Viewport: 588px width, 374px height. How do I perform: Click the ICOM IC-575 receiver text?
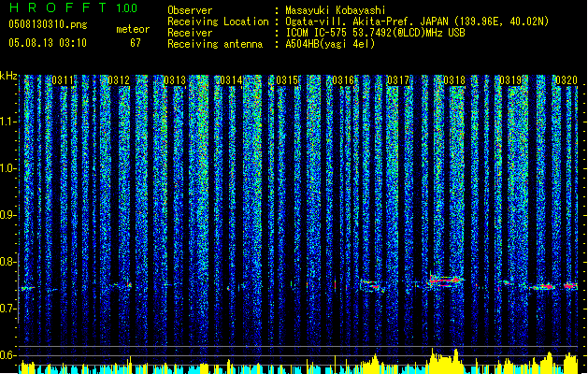[375, 33]
